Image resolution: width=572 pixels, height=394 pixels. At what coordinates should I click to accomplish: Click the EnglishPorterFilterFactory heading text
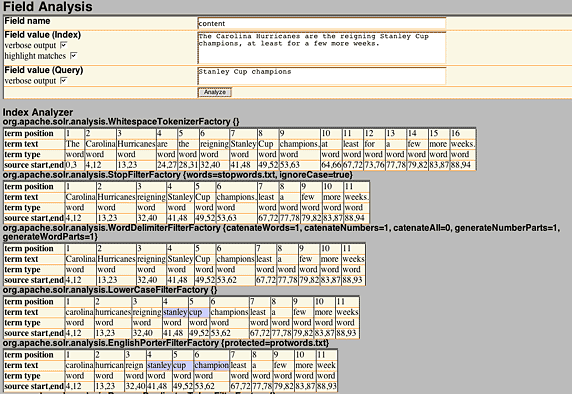point(166,343)
